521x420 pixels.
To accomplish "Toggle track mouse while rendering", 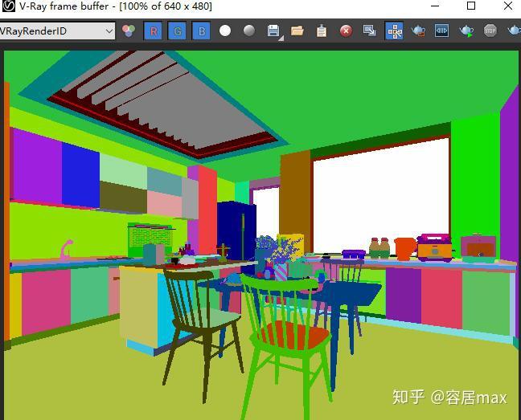I will (394, 31).
